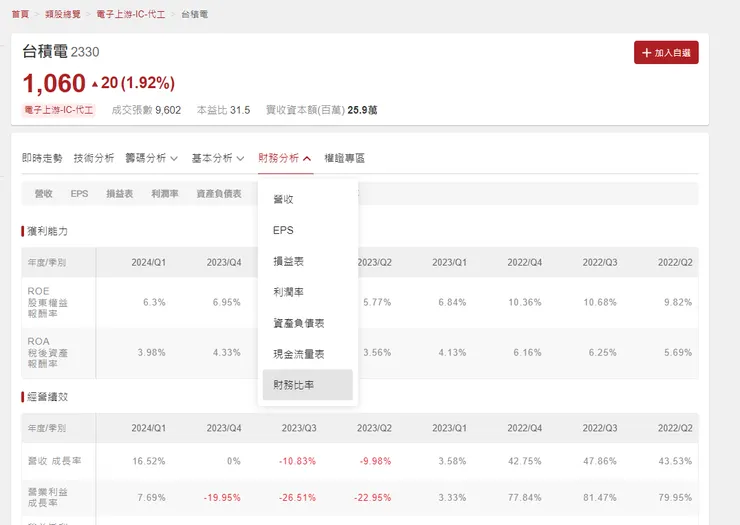Select 利潤率 in the dropdown menu
Screen dimensions: 740x525
(x=308, y=292)
